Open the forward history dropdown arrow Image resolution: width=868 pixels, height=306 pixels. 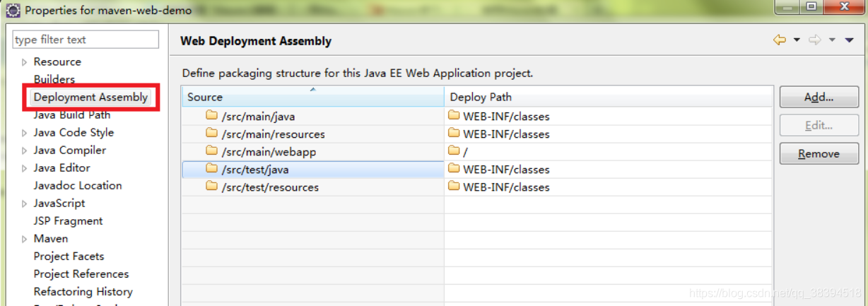coord(832,40)
